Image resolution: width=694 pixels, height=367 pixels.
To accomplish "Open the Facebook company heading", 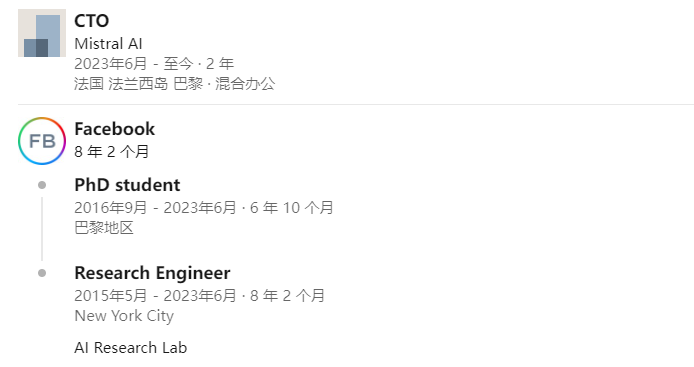I will [115, 129].
